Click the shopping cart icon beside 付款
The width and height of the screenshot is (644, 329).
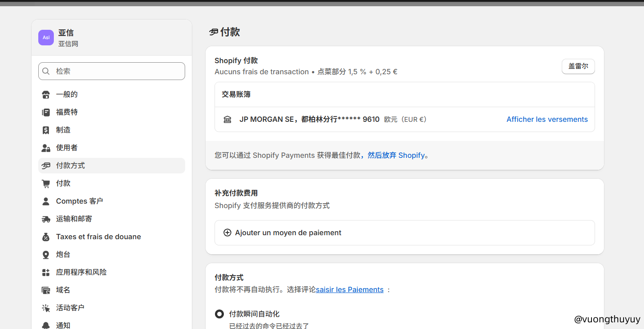pyautogui.click(x=46, y=184)
